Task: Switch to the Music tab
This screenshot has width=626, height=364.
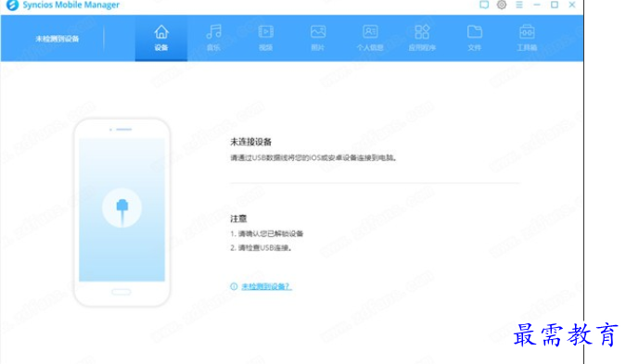Action: pyautogui.click(x=213, y=38)
